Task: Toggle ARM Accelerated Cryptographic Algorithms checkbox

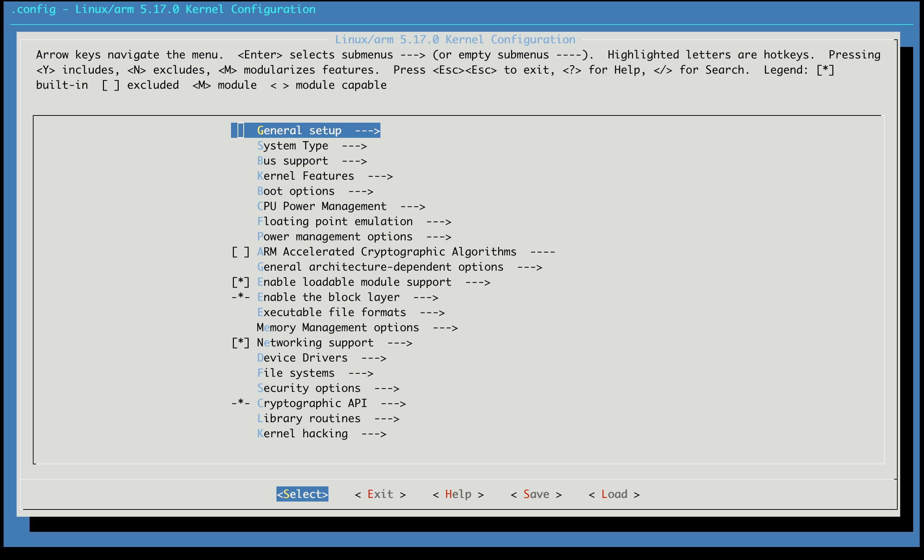Action: click(x=240, y=252)
